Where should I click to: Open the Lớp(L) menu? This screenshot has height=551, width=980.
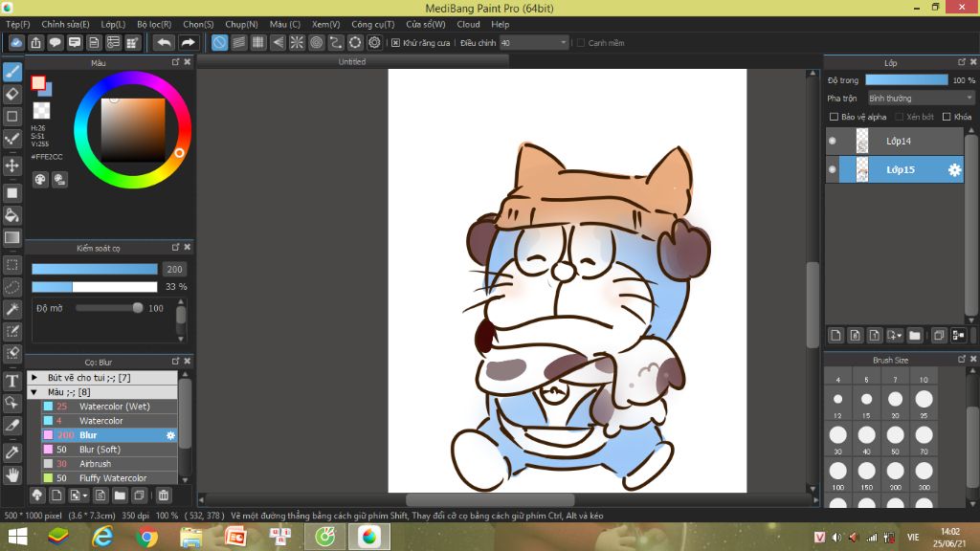point(113,24)
